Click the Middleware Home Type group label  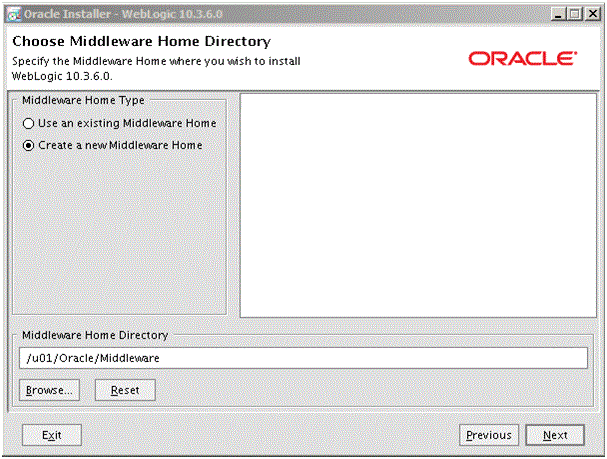[x=83, y=100]
